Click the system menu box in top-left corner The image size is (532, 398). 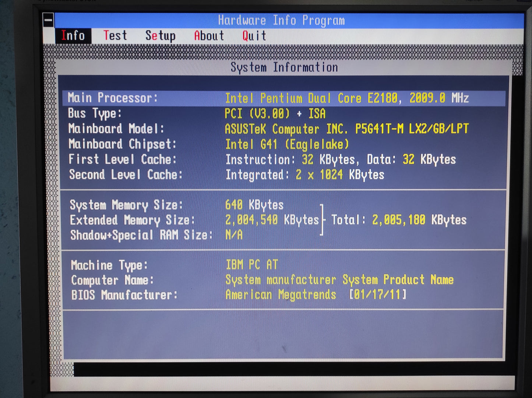pyautogui.click(x=48, y=20)
